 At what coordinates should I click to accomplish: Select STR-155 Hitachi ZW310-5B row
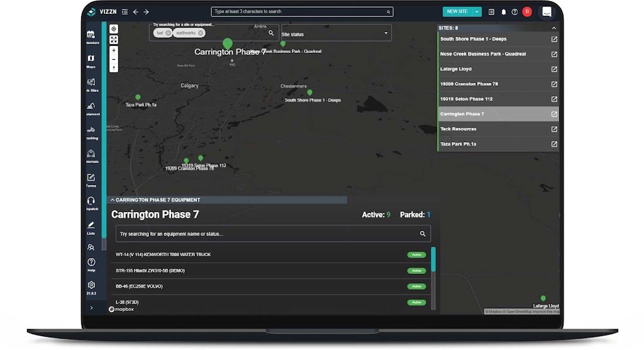(270, 271)
